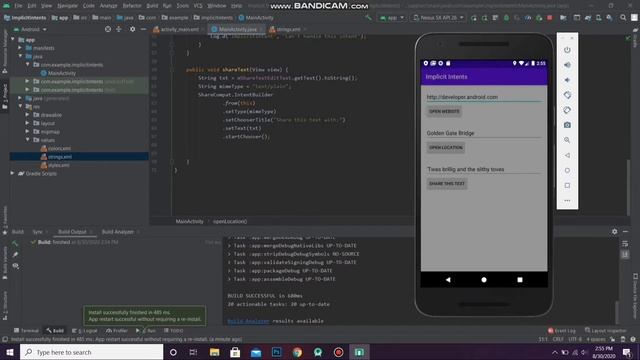
Task: Open the Android view dropdown
Action: point(31,29)
